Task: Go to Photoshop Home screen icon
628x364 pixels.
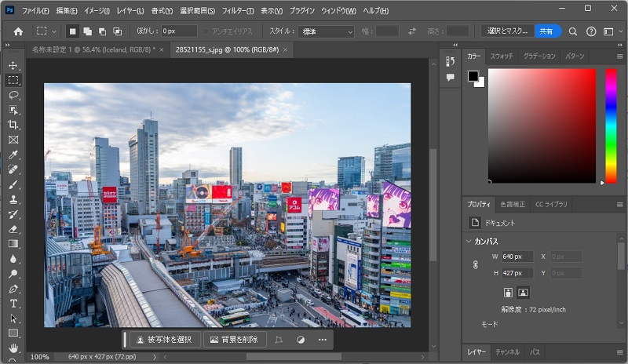Action: click(x=18, y=31)
